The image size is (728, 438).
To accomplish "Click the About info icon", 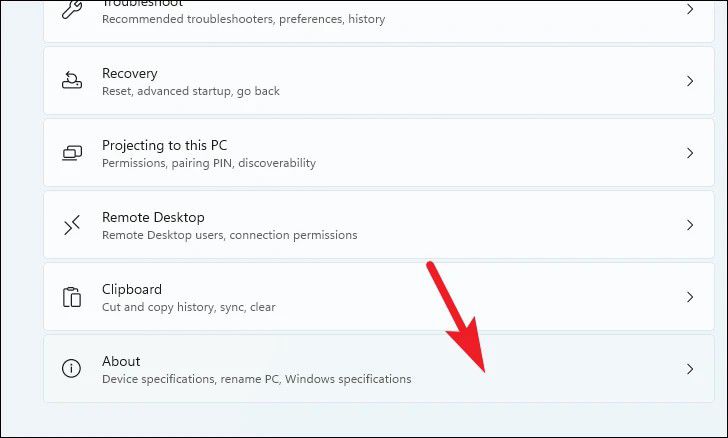I will click(x=71, y=368).
